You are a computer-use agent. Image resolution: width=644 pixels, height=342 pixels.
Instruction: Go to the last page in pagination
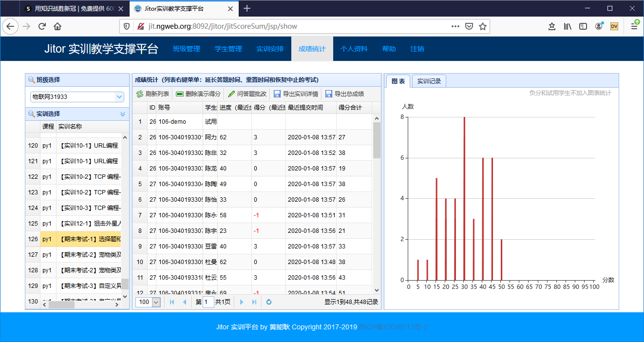point(254,302)
